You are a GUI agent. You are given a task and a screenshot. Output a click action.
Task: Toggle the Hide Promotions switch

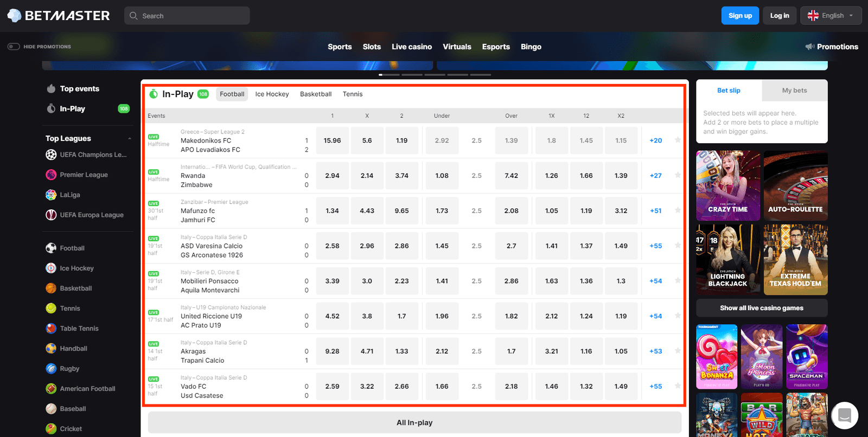(x=14, y=47)
